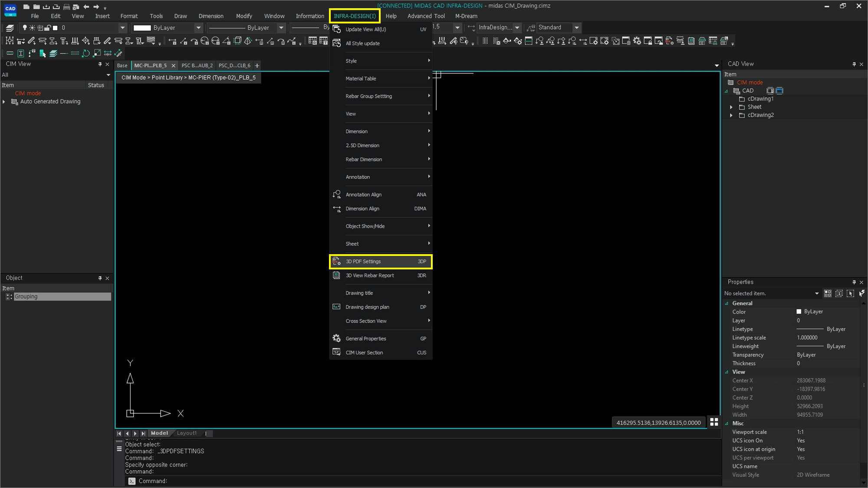This screenshot has width=868, height=488.
Task: Select Drawing design plan menu item
Action: [x=381, y=307]
